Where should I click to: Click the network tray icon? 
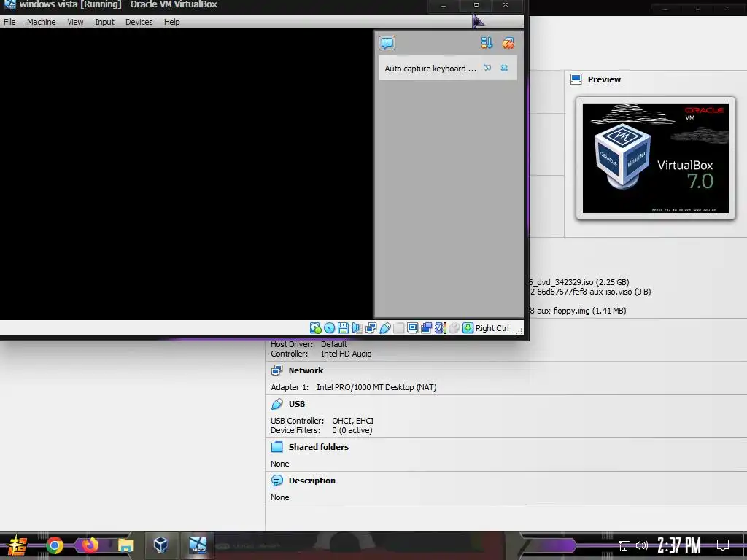(624, 545)
